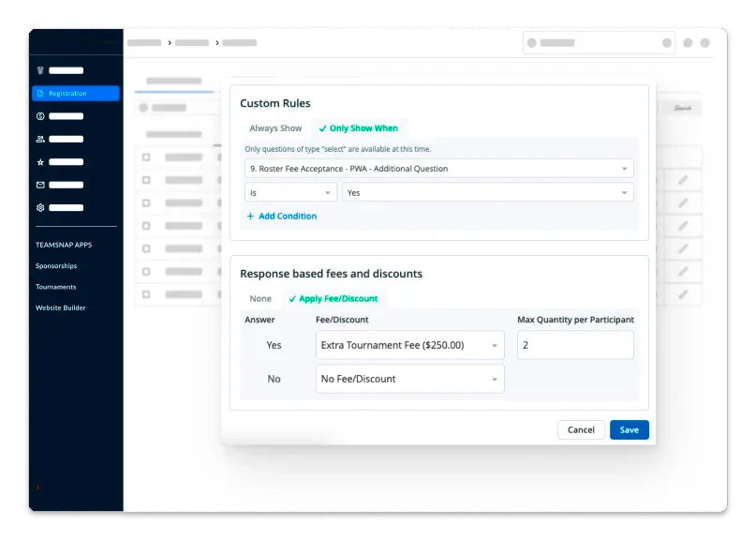This screenshot has height=540, width=756.
Task: Click the trophy icon atop the sidebar
Action: tap(40, 70)
